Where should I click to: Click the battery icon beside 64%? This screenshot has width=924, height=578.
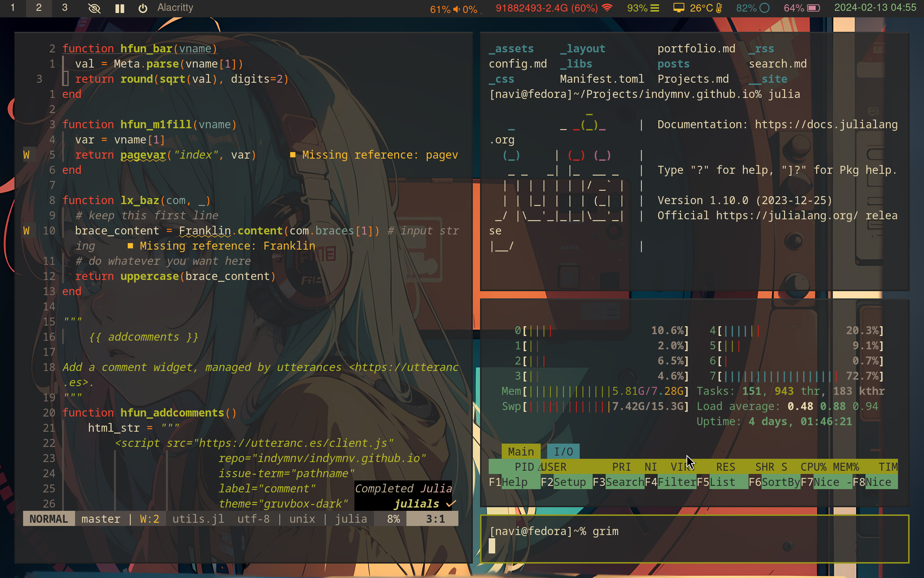[x=814, y=8]
